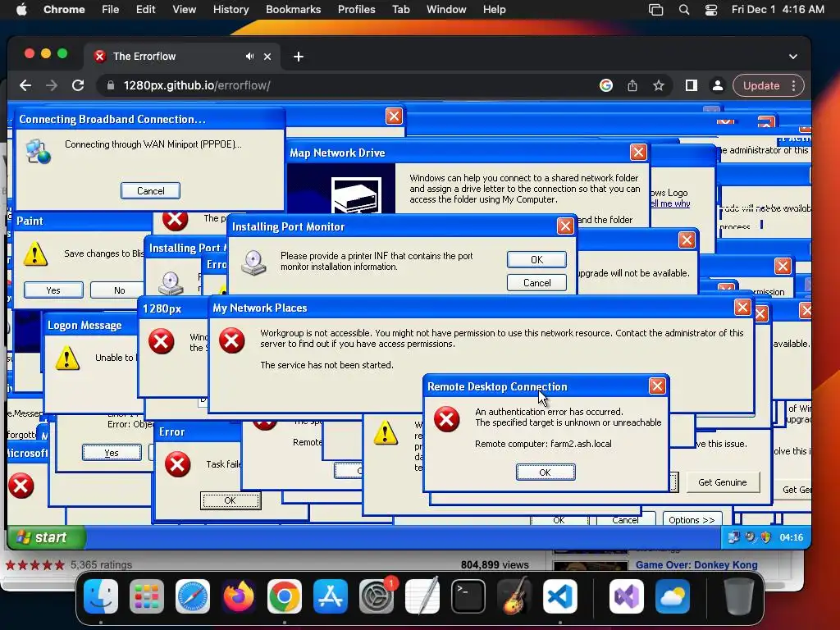Click the red error icon in Remote Desktop dialog
This screenshot has height=630, width=840.
446,419
